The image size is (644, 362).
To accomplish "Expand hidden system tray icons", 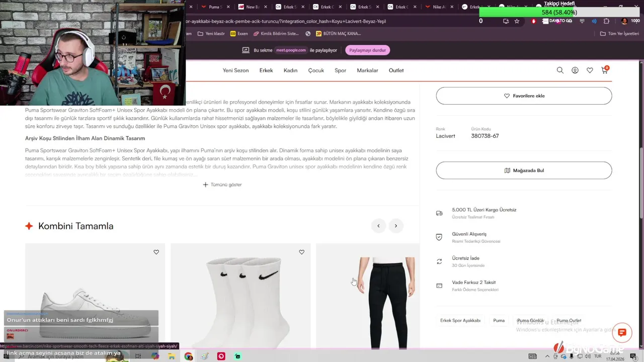I will [546, 356].
